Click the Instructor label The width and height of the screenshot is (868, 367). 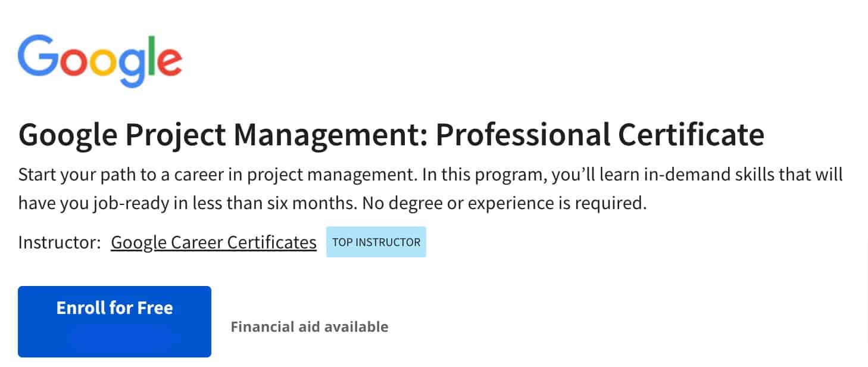pos(57,242)
